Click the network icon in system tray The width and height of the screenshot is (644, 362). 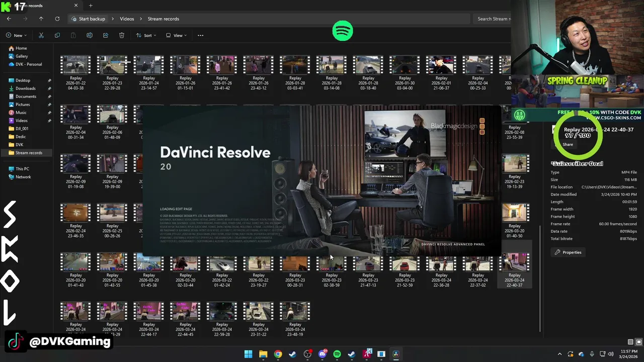[603, 354]
